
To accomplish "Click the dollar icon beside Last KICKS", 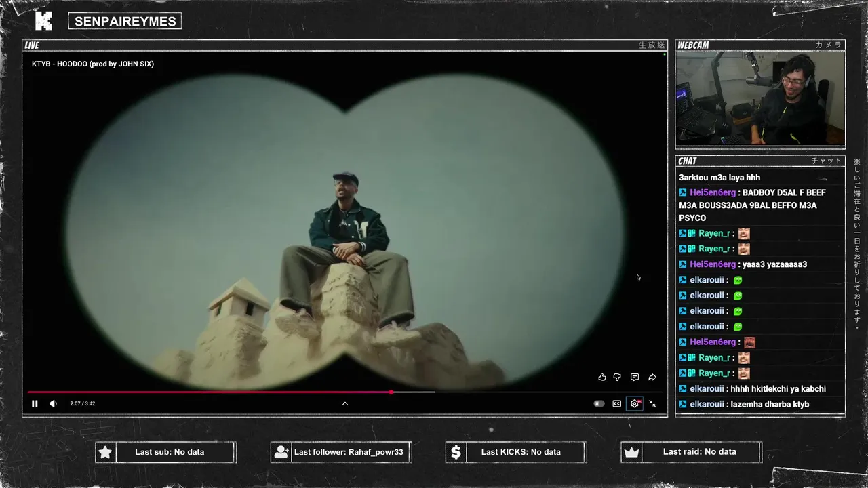I will tap(456, 452).
